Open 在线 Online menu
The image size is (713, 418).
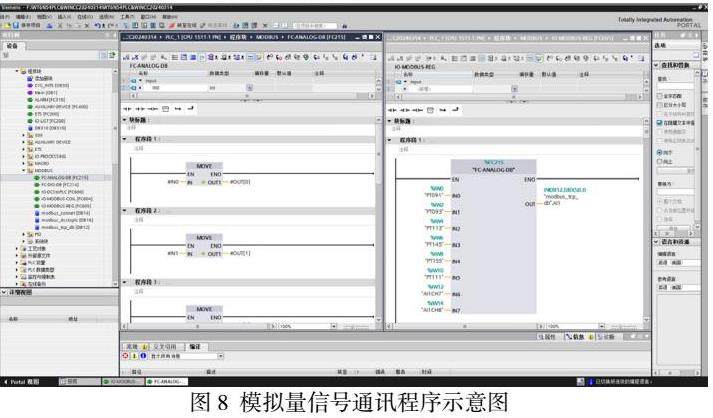(85, 16)
